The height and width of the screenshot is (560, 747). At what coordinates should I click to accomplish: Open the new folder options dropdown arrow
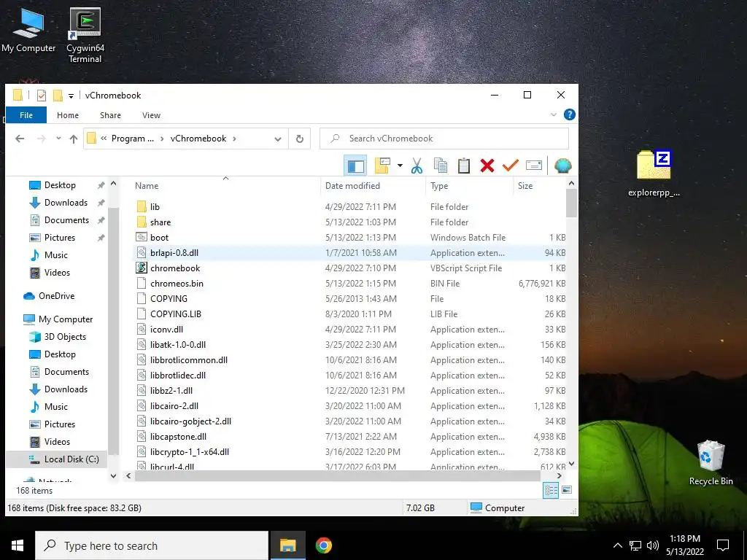(x=400, y=166)
